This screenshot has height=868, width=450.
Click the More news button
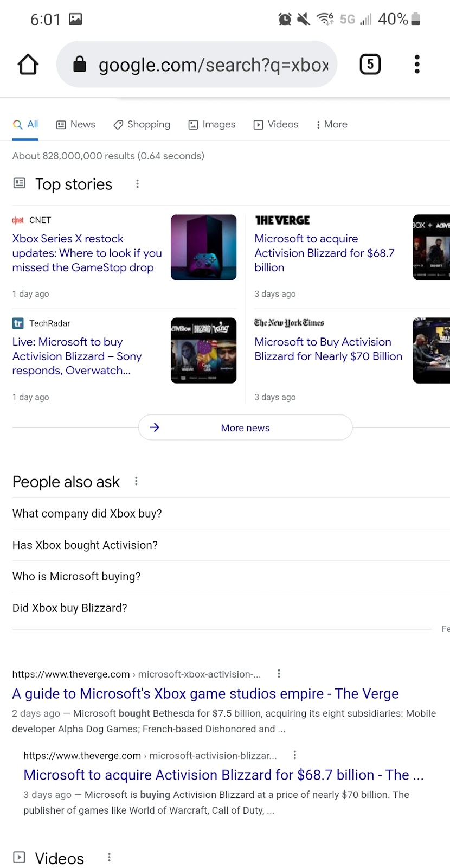245,427
